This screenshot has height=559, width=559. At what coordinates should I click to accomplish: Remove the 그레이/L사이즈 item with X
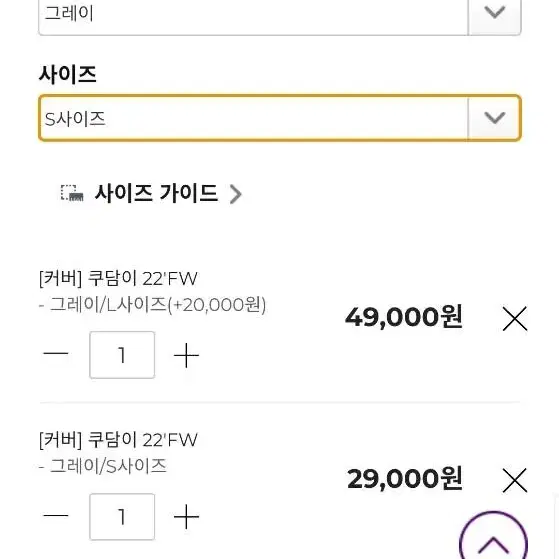514,318
